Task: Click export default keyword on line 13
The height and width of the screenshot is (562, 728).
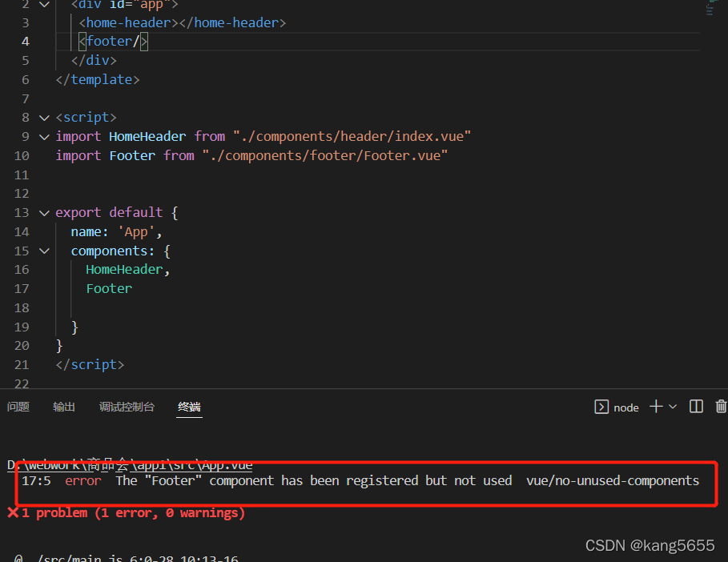Action: [x=109, y=212]
